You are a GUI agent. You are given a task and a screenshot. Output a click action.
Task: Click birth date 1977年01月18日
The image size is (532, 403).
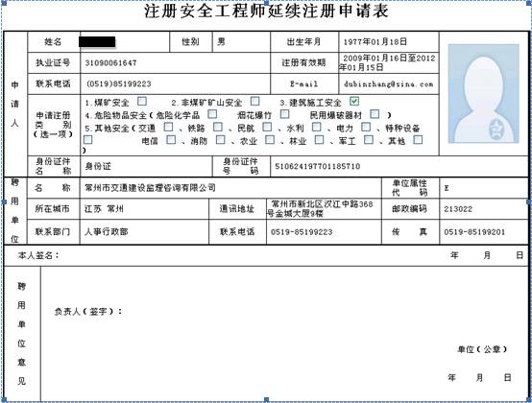tap(375, 41)
